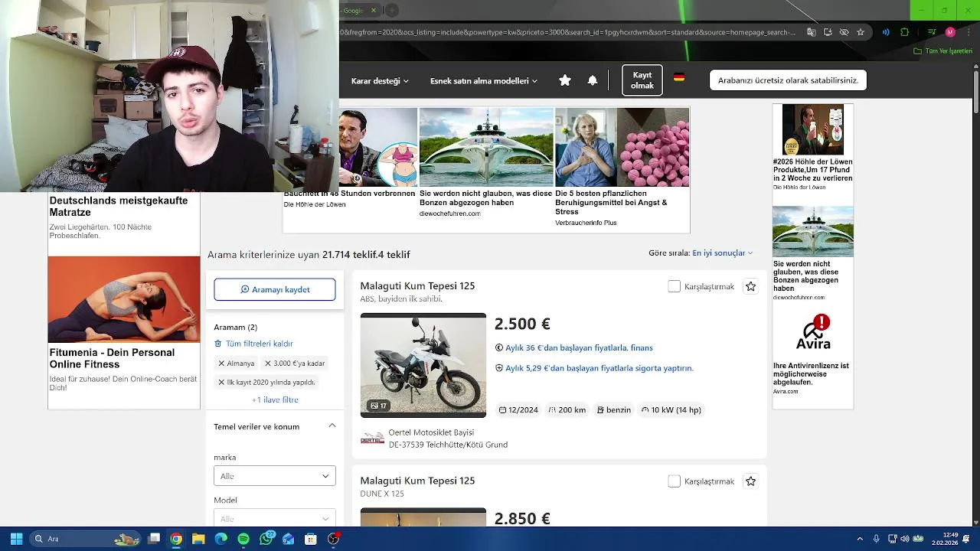Open the Esnek satın alma modelleri menu
The image size is (980, 551).
[x=484, y=81]
